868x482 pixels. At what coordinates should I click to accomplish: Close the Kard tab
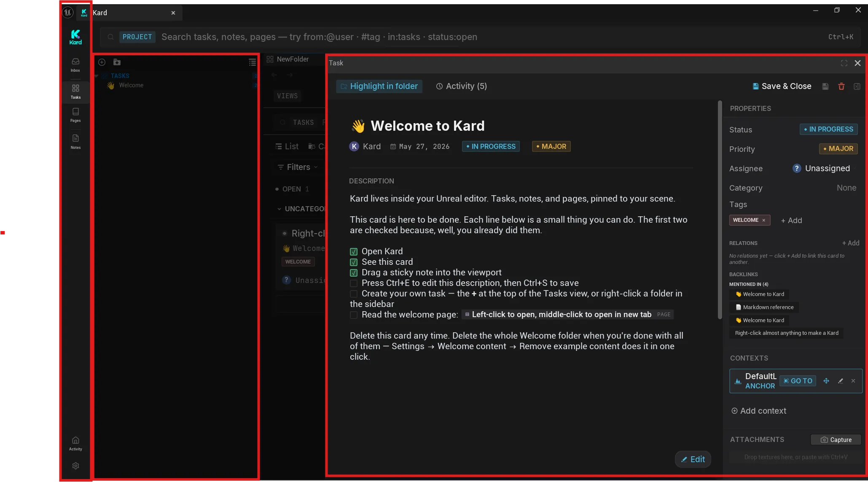click(173, 13)
